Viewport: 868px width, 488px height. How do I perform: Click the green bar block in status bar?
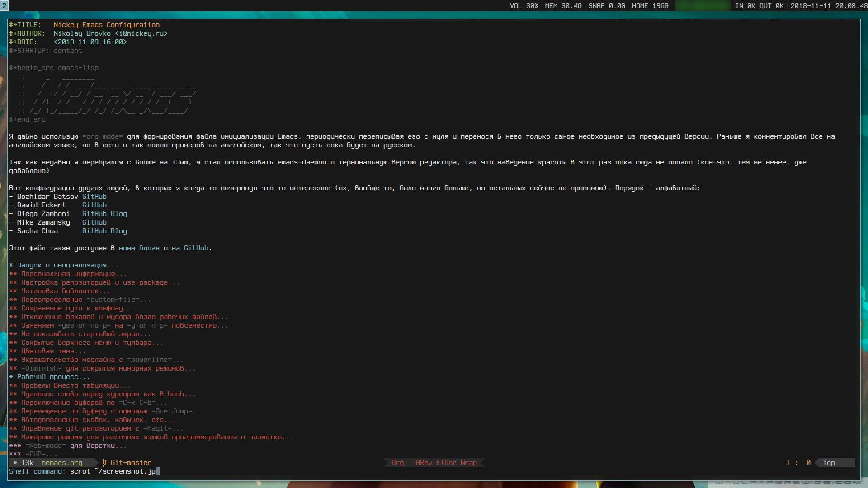[702, 6]
